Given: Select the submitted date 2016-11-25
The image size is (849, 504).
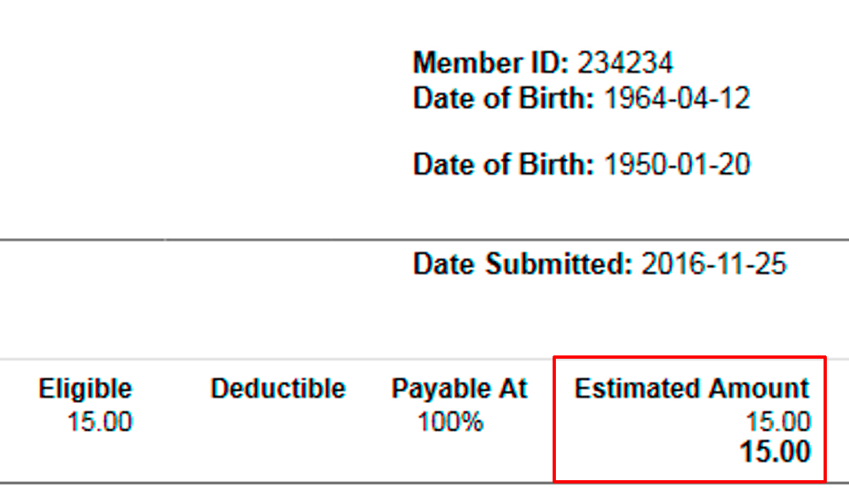Looking at the screenshot, I should 714,264.
